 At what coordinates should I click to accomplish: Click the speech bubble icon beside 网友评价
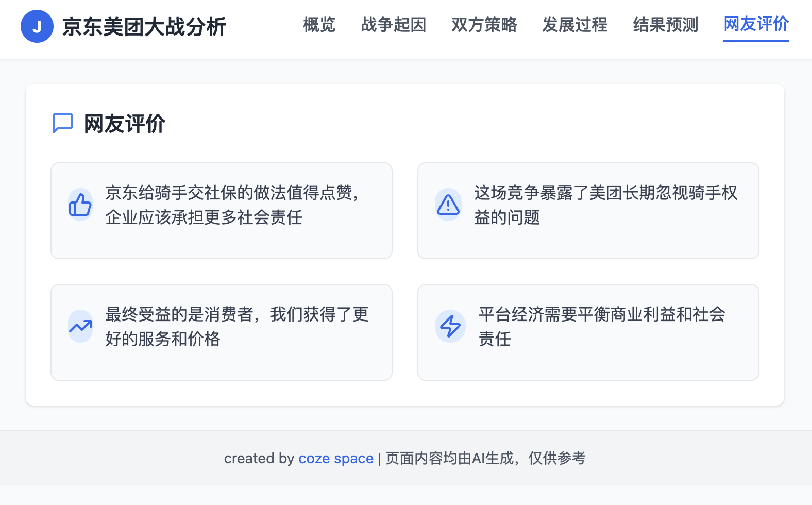[63, 124]
